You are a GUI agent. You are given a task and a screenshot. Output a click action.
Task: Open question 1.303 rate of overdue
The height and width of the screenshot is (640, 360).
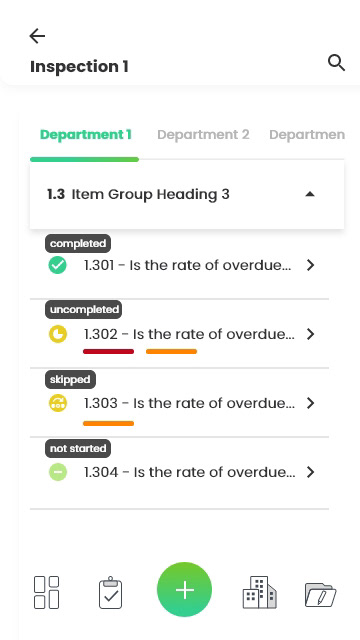[x=189, y=403]
